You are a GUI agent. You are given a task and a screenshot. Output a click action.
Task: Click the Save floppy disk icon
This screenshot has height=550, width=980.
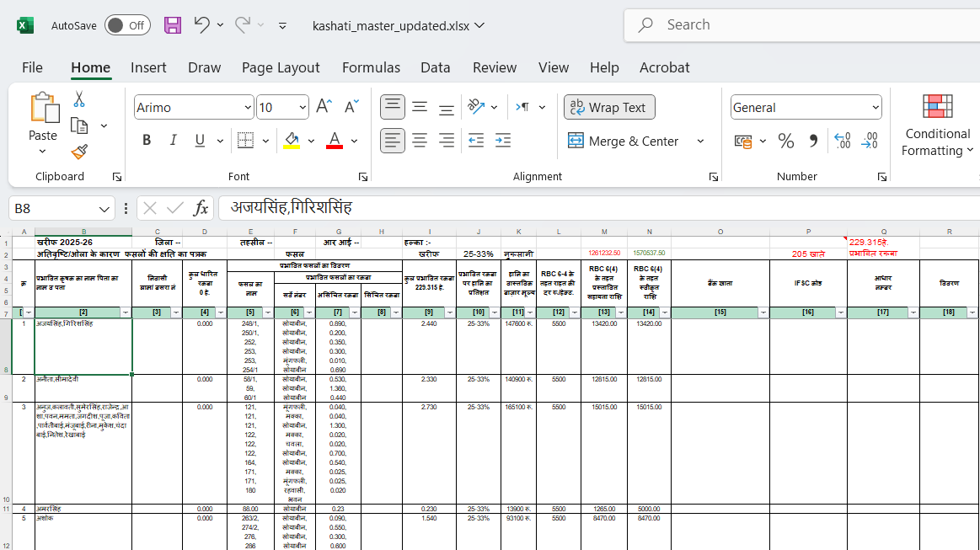173,25
